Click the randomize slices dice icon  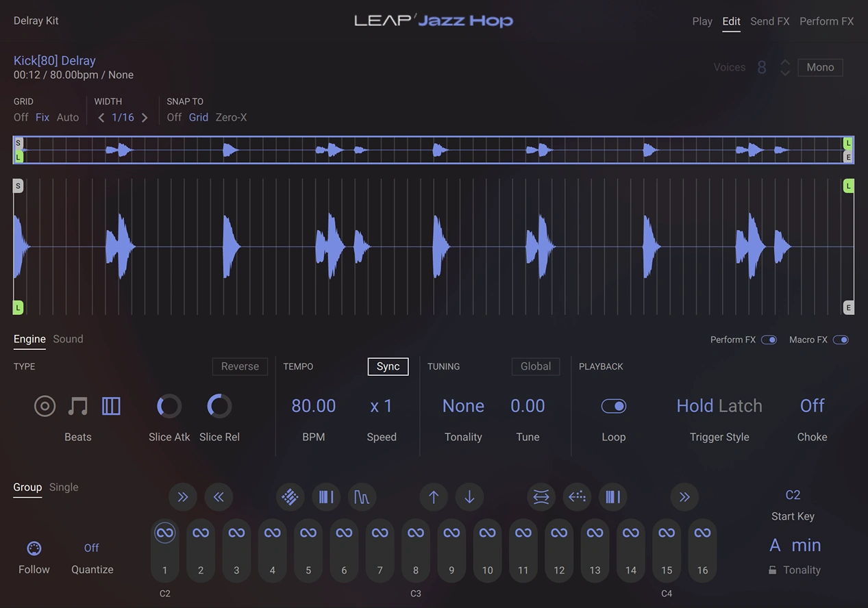(x=290, y=497)
